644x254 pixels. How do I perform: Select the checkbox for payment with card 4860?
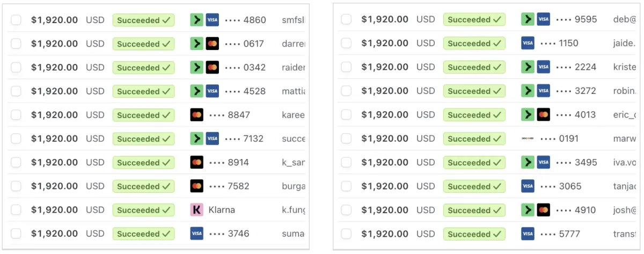tap(16, 20)
